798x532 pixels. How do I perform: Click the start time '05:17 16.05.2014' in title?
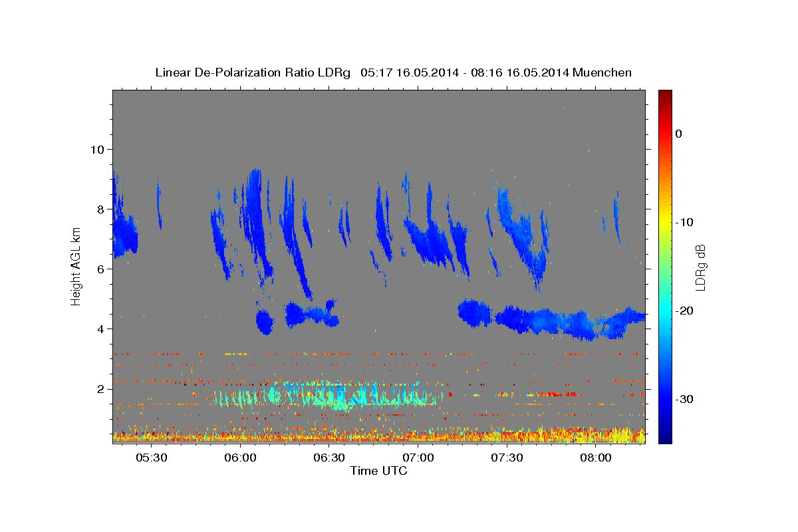pos(409,72)
